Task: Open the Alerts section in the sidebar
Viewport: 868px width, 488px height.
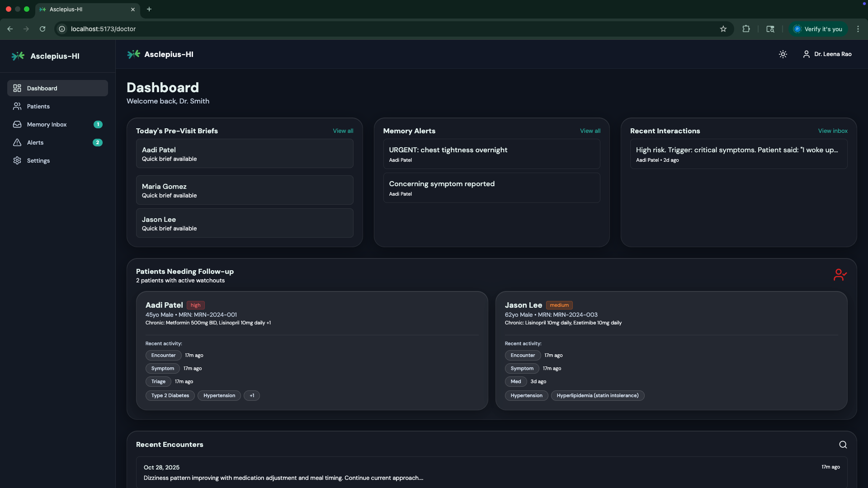Action: click(x=35, y=142)
